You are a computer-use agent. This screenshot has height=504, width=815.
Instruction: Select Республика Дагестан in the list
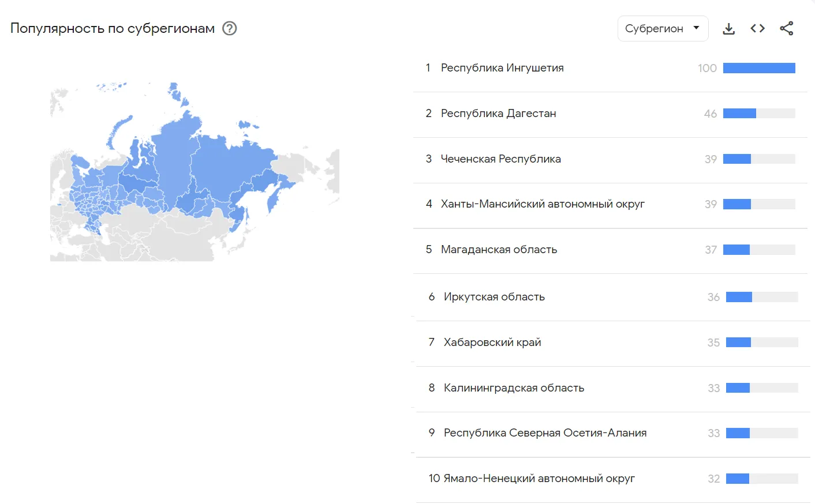[x=498, y=114]
